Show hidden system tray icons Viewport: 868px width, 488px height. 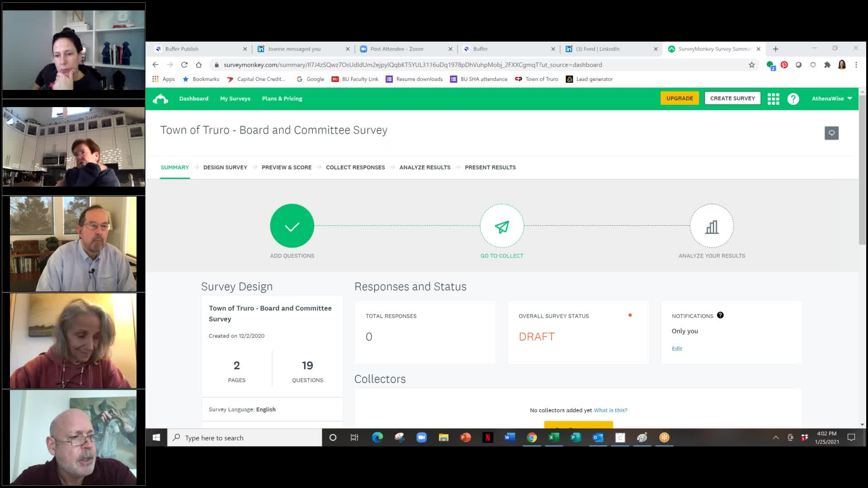[x=776, y=437]
